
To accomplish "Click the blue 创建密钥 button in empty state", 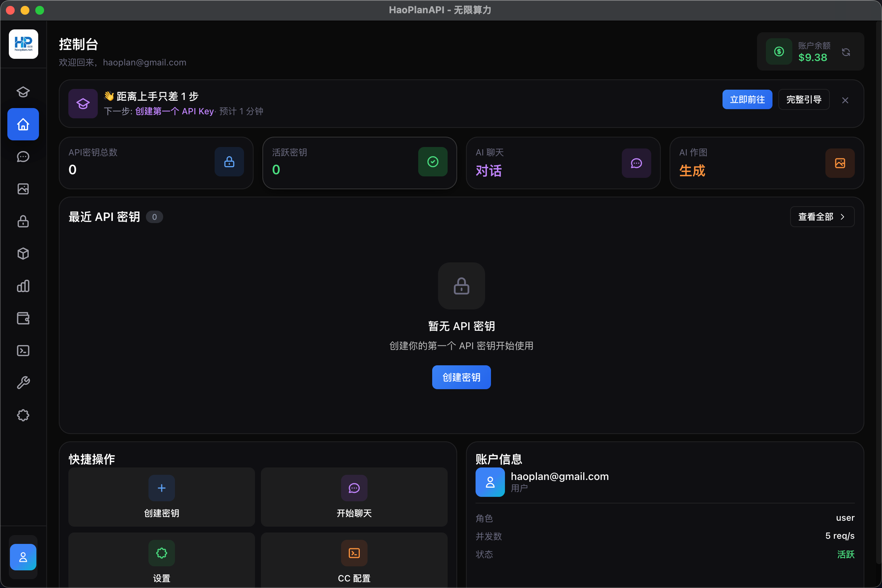I will click(461, 377).
